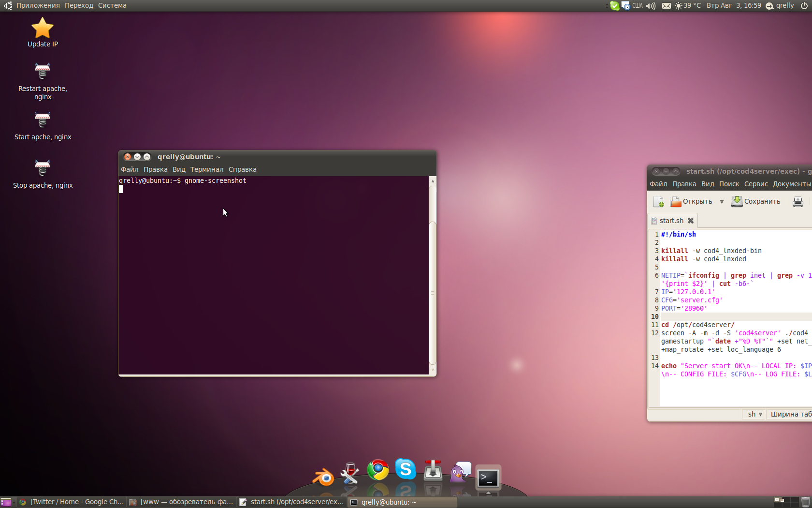Open Skype from the dock
This screenshot has height=508, width=812.
[406, 469]
